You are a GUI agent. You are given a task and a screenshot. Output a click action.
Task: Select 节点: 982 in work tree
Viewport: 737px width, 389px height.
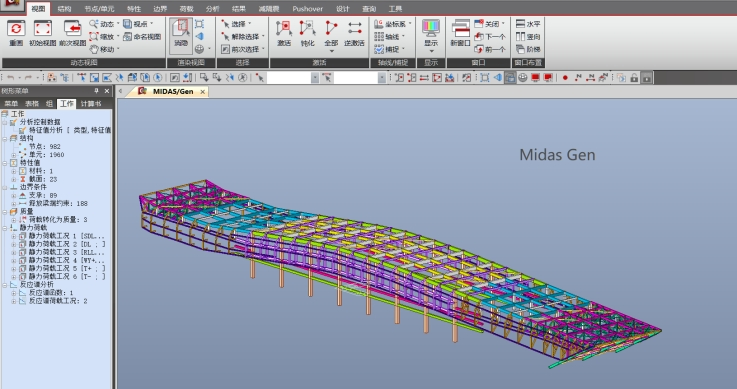[x=45, y=147]
